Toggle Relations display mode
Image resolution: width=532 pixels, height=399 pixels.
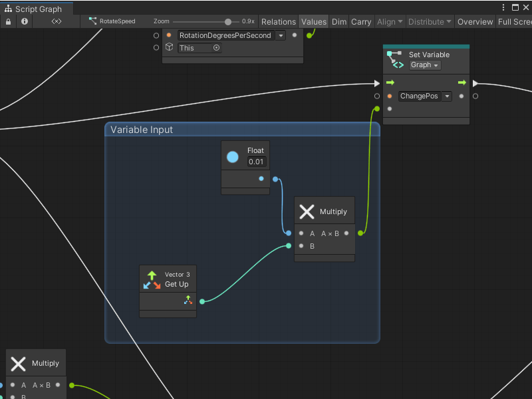[x=279, y=21]
